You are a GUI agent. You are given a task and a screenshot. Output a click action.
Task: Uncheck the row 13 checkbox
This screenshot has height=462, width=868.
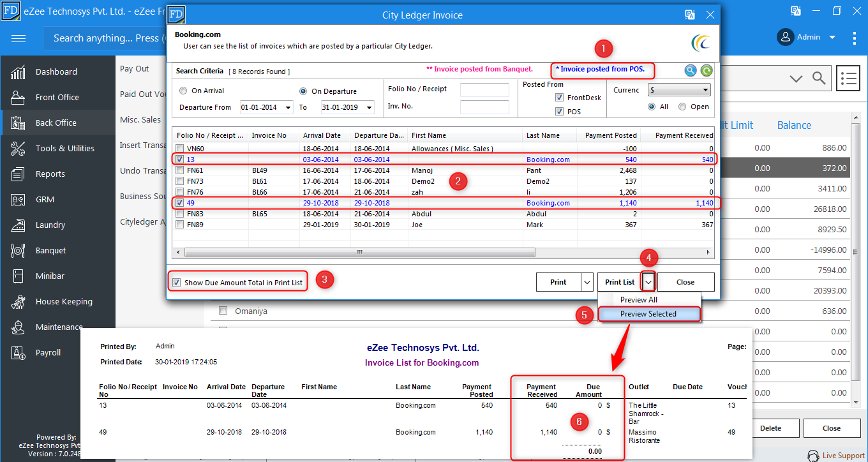click(180, 160)
